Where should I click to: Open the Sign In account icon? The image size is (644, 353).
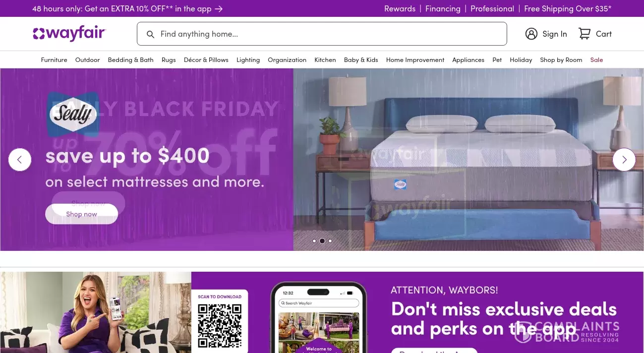[x=531, y=34]
